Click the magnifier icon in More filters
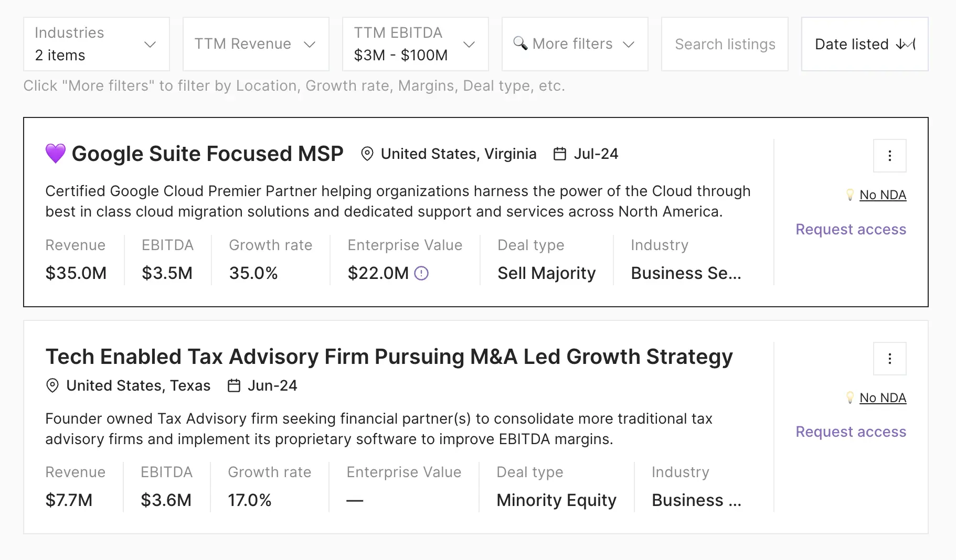 coord(520,43)
